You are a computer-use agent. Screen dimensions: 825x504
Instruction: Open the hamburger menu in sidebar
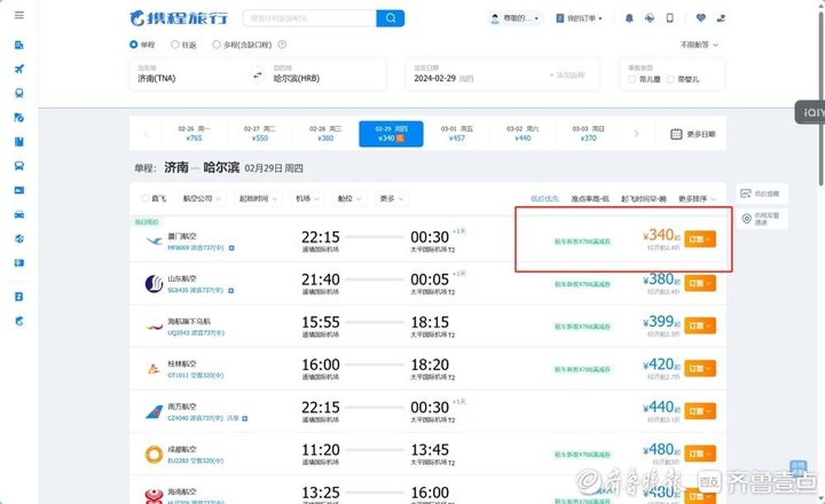[19, 15]
